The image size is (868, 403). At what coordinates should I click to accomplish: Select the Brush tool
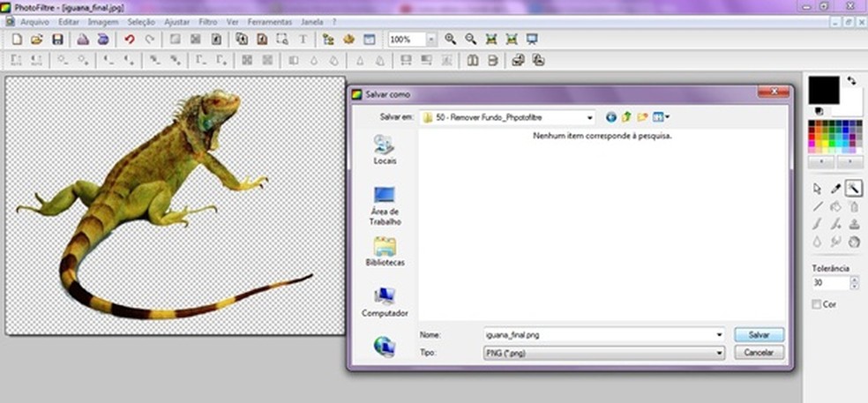pyautogui.click(x=818, y=224)
